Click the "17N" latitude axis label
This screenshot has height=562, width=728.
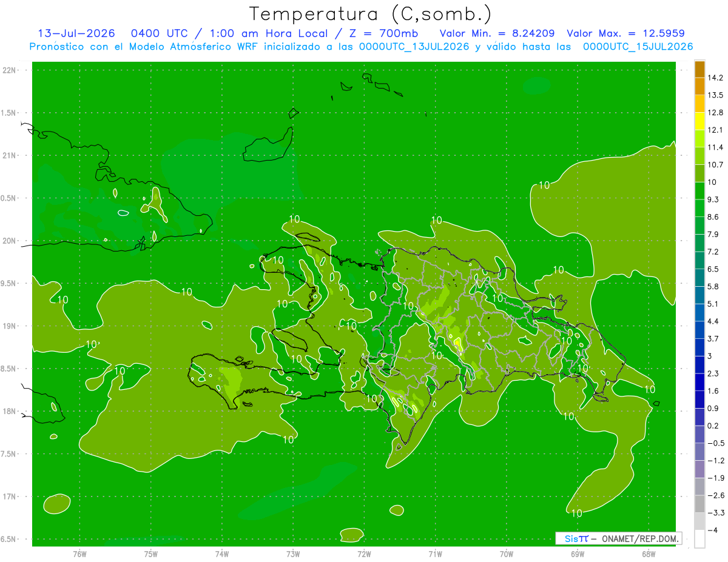pyautogui.click(x=8, y=497)
